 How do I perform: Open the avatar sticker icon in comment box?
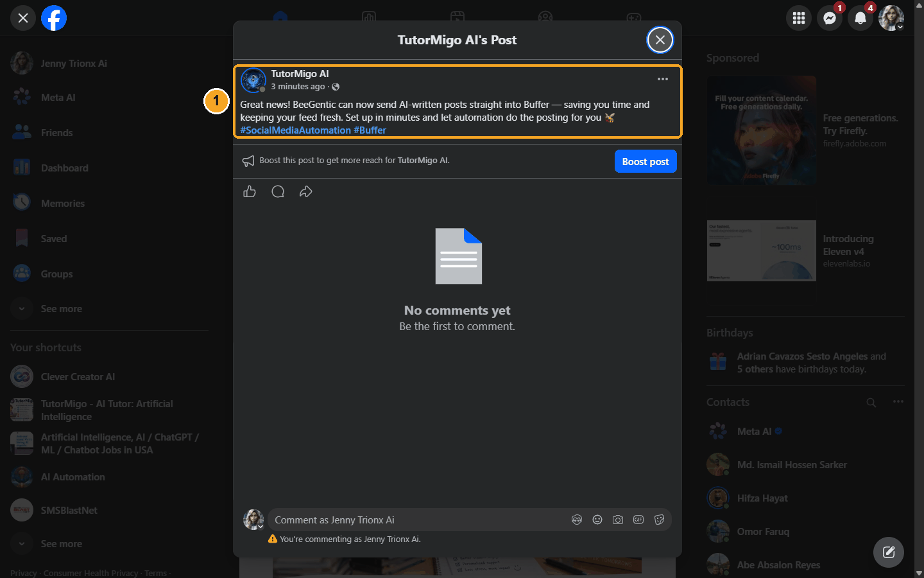coord(577,520)
